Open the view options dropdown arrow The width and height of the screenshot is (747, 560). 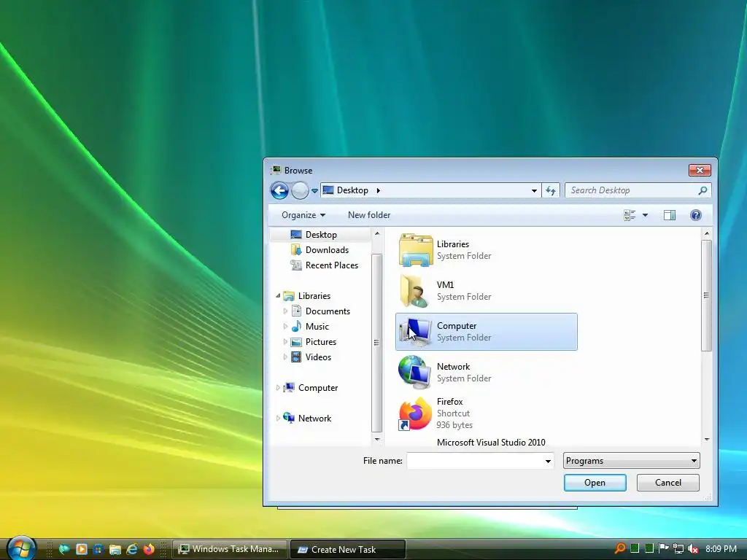[x=645, y=215]
